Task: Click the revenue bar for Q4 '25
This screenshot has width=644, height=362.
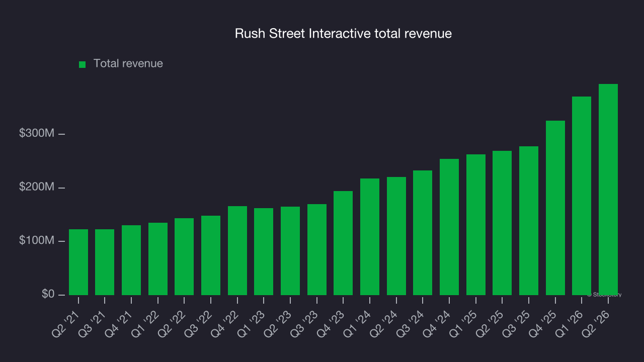Action: click(x=555, y=208)
